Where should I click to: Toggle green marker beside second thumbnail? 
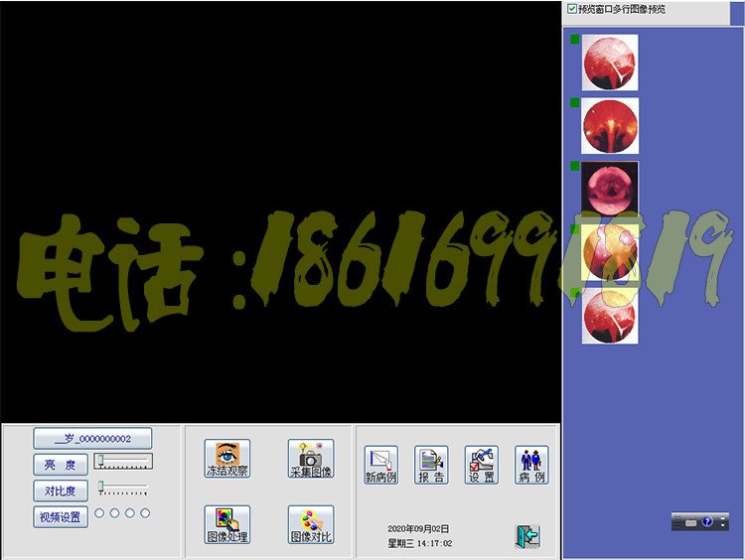click(x=574, y=102)
